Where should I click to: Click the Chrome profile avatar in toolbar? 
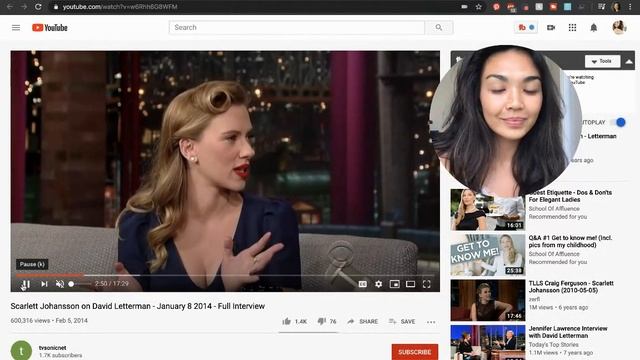point(616,7)
